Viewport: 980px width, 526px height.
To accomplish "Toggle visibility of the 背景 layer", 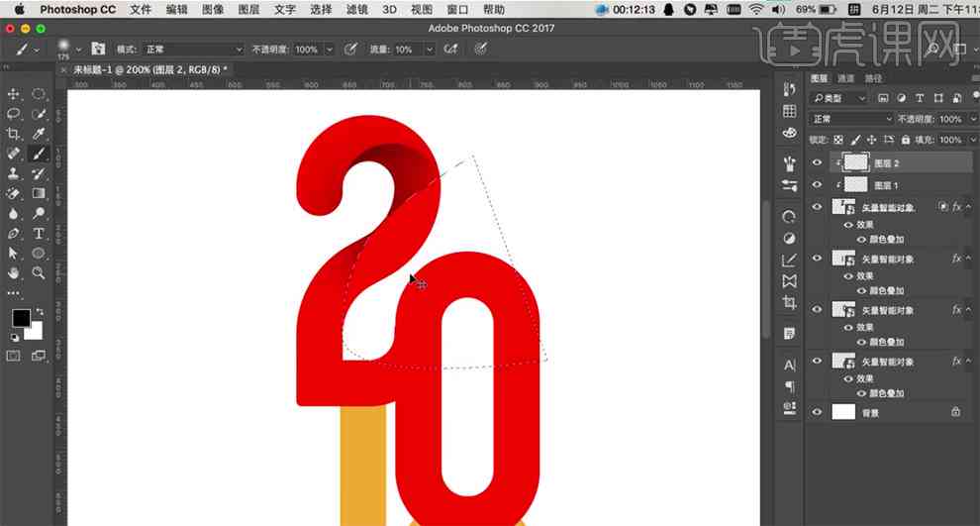I will (x=817, y=412).
